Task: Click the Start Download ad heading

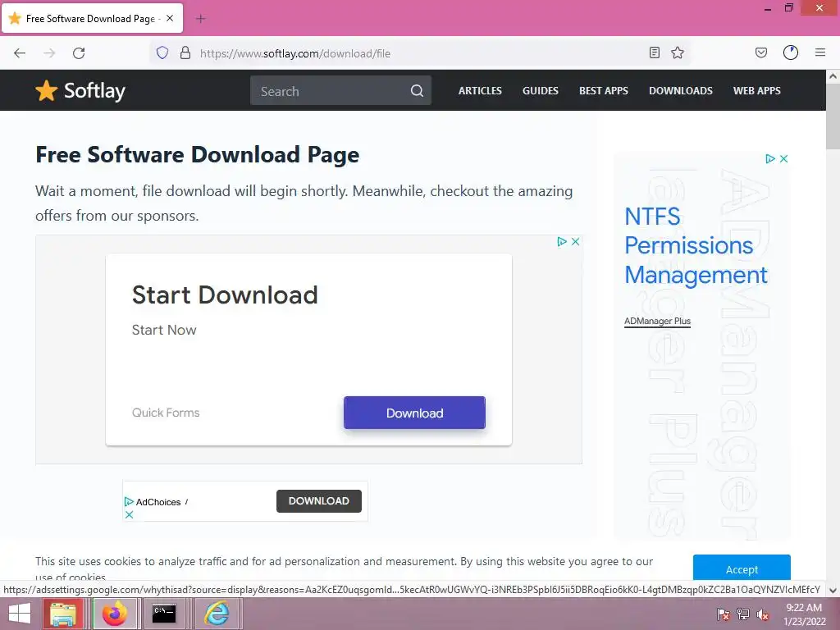Action: pos(225,294)
